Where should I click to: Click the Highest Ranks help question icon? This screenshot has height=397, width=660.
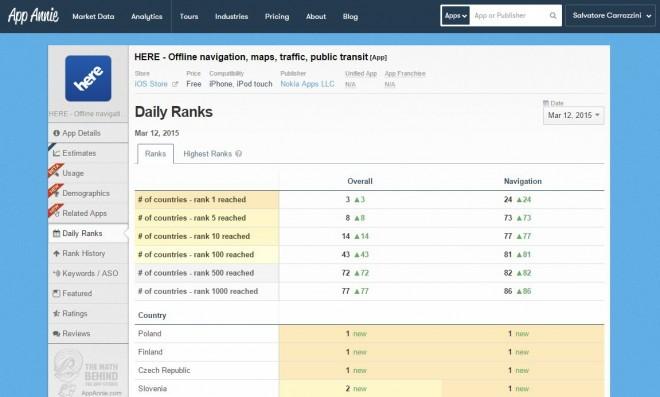[239, 154]
